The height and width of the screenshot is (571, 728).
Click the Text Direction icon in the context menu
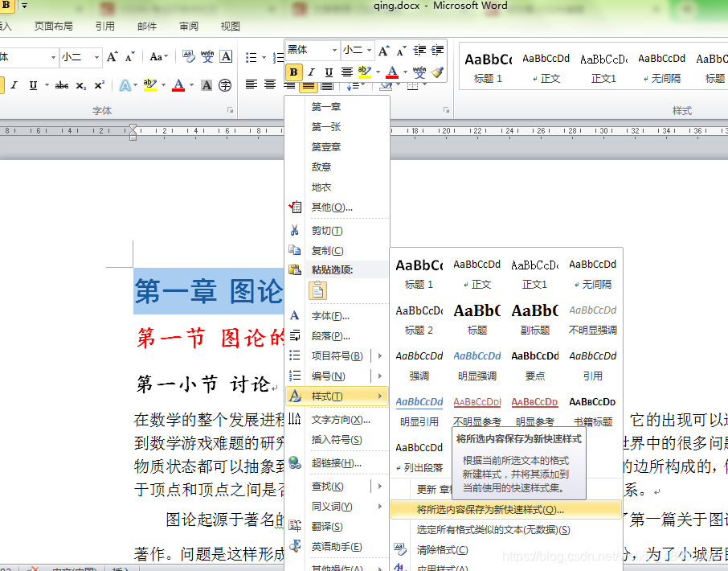click(x=294, y=419)
